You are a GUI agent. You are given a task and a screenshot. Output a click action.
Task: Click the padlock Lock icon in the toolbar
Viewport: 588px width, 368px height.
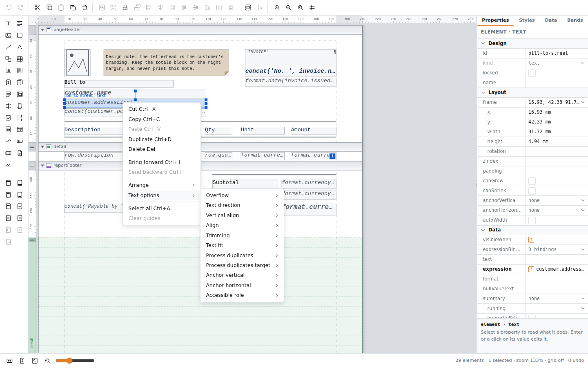point(125,7)
